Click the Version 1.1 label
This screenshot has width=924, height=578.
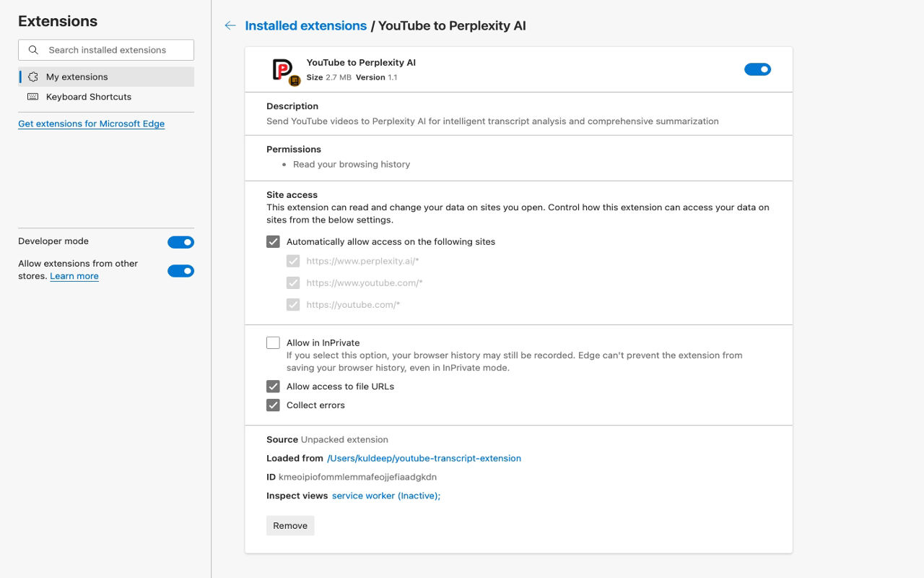coord(376,77)
